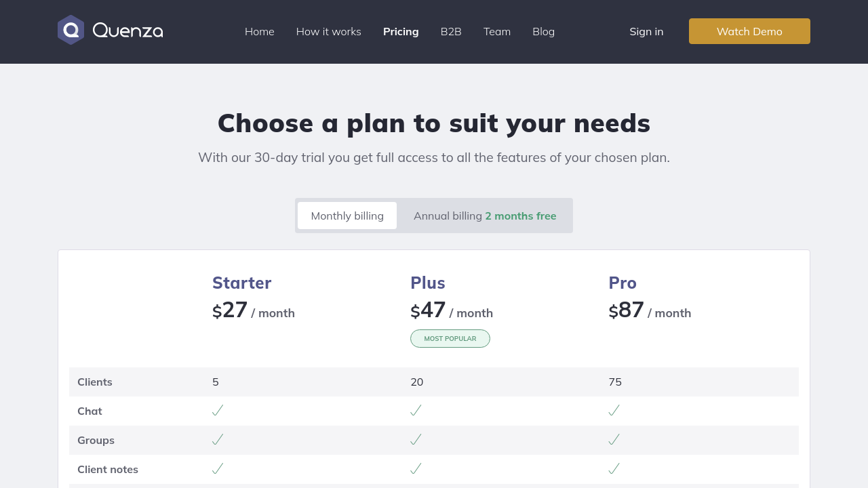Click the Plus plan Chat checkmark
This screenshot has height=488, width=868.
(x=416, y=411)
